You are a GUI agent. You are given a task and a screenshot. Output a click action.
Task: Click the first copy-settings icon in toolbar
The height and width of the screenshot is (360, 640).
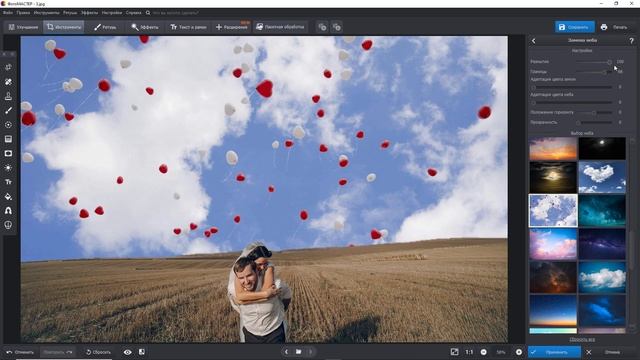(x=322, y=27)
